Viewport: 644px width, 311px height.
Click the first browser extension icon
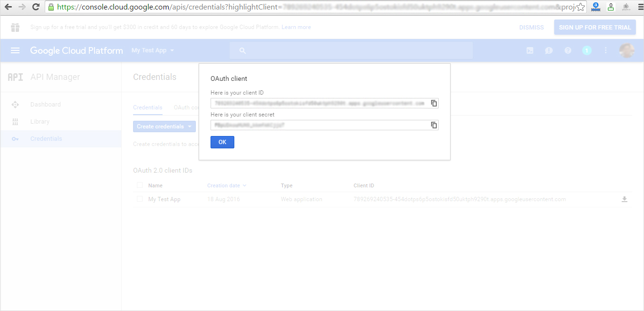pyautogui.click(x=595, y=7)
